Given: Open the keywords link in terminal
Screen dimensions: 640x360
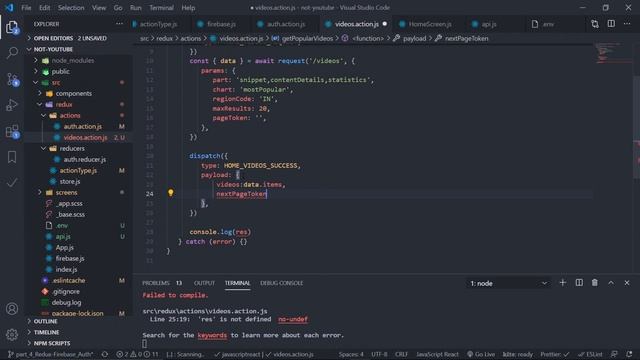Looking at the screenshot, I should [x=212, y=335].
